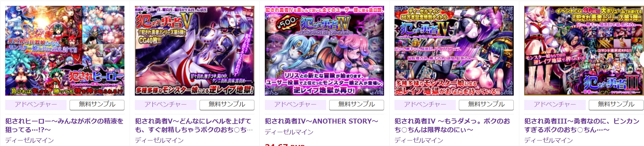Open the ¥500 ANOTHER STORY cover thumbnail

pyautogui.click(x=324, y=51)
